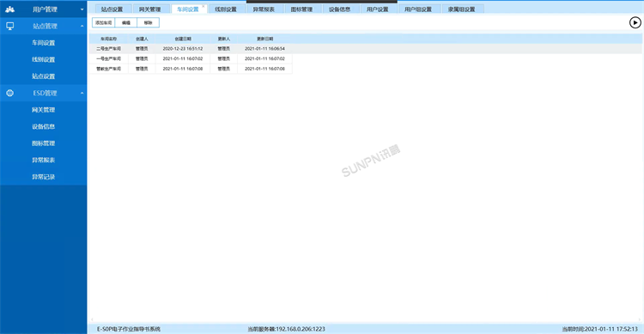
Task: Close the 车间设置 tab with its x
Action: [203, 7]
